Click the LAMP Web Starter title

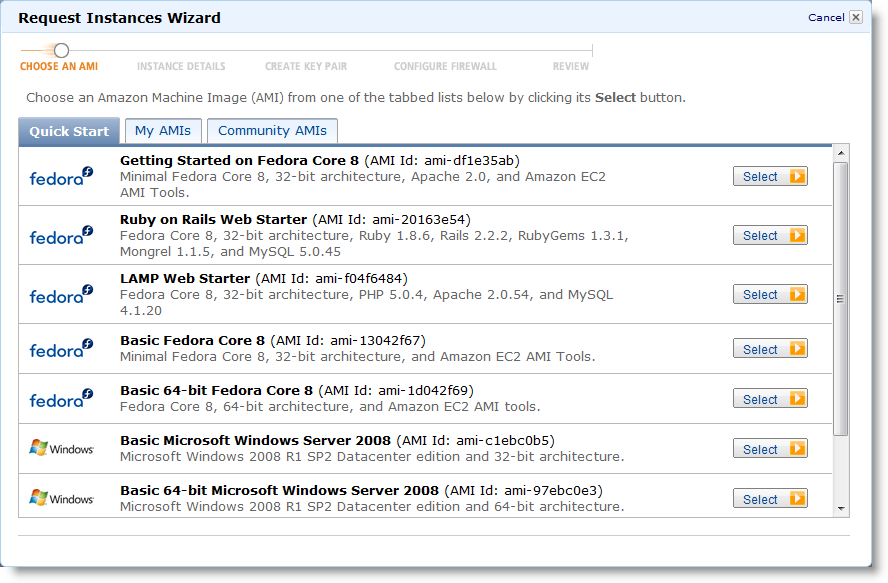click(x=185, y=278)
